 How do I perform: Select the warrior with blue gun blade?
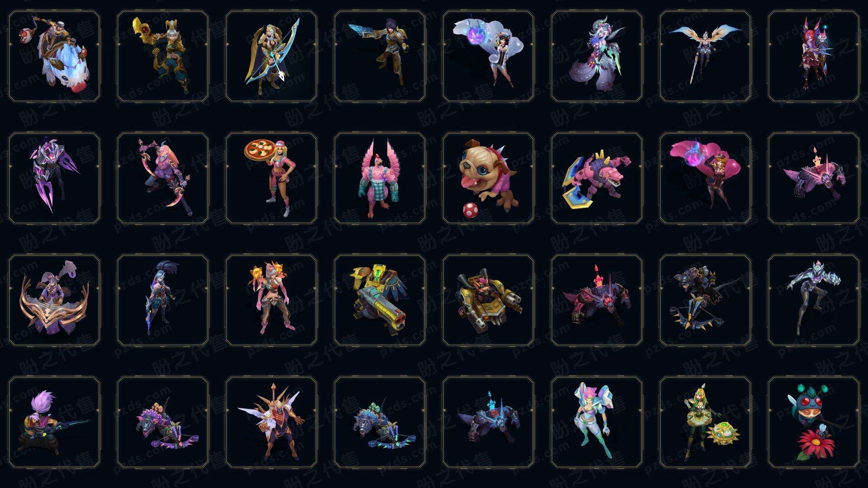[x=380, y=56]
